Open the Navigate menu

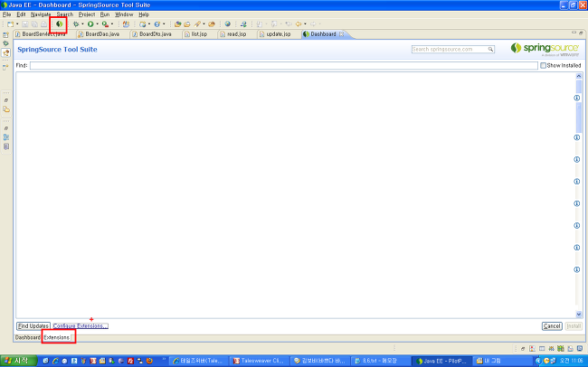pos(41,14)
